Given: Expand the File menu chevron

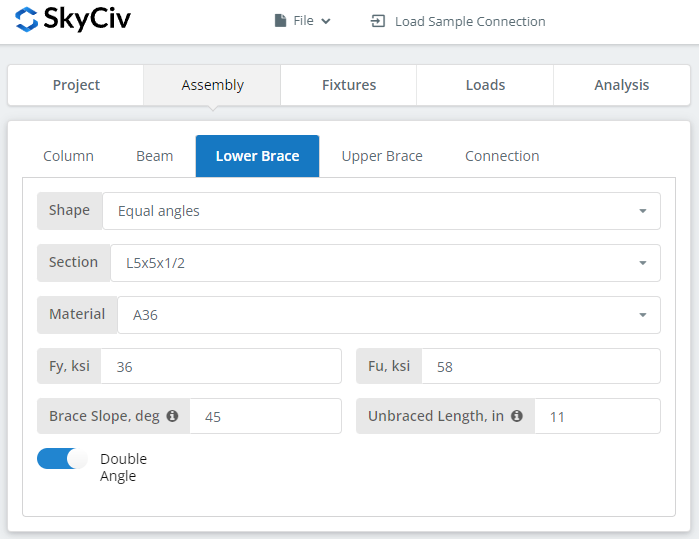Looking at the screenshot, I should click(x=326, y=21).
